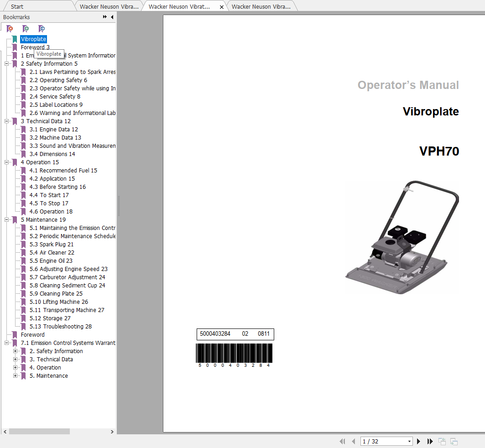This screenshot has height=448, width=485.
Task: Open 5.2 Periodic Maintenance Schedule bookmark
Action: [x=73, y=236]
